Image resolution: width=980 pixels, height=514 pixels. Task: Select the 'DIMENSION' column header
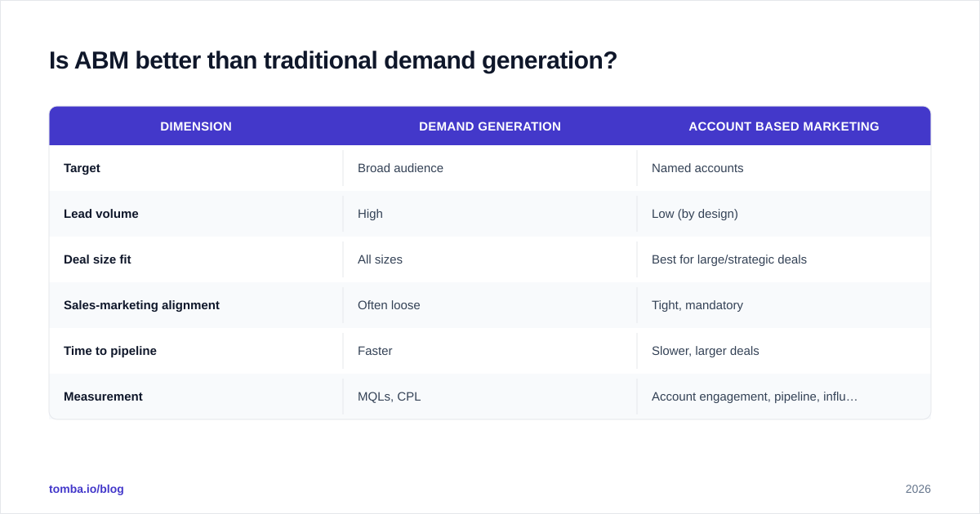click(x=196, y=126)
